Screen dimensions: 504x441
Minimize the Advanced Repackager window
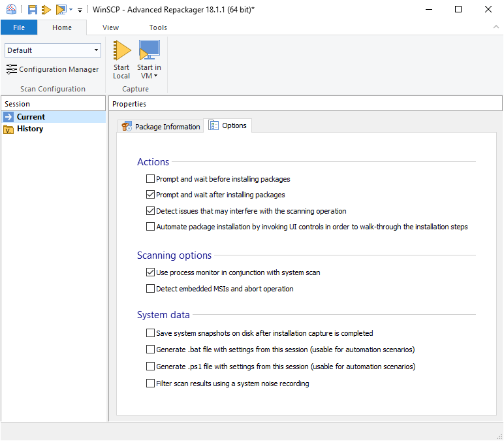point(429,9)
